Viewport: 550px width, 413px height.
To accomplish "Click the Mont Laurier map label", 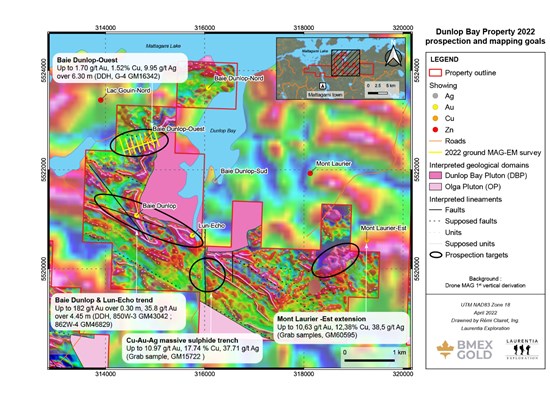I will pyautogui.click(x=333, y=164).
